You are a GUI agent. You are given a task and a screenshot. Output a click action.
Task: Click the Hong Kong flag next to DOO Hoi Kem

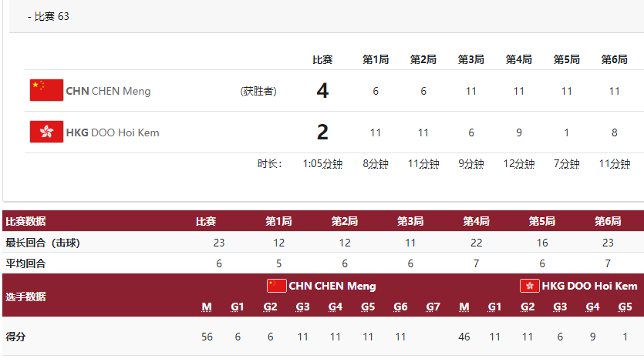[x=46, y=132]
